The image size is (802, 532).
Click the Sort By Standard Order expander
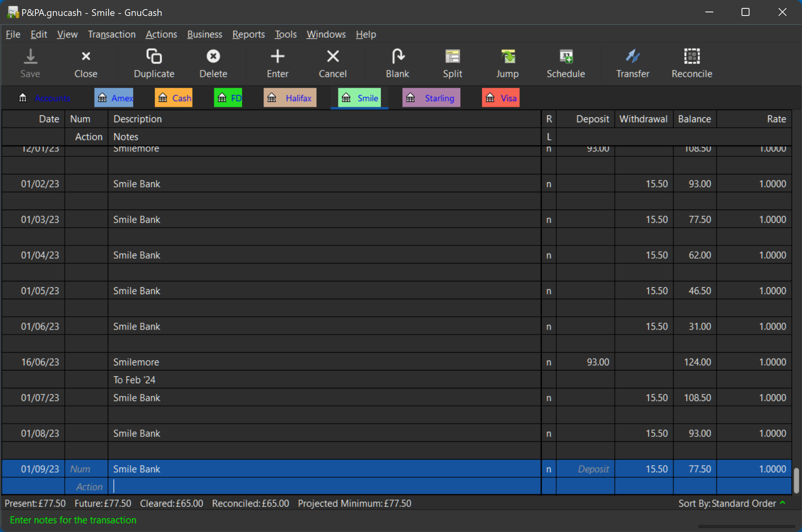pyautogui.click(x=783, y=503)
